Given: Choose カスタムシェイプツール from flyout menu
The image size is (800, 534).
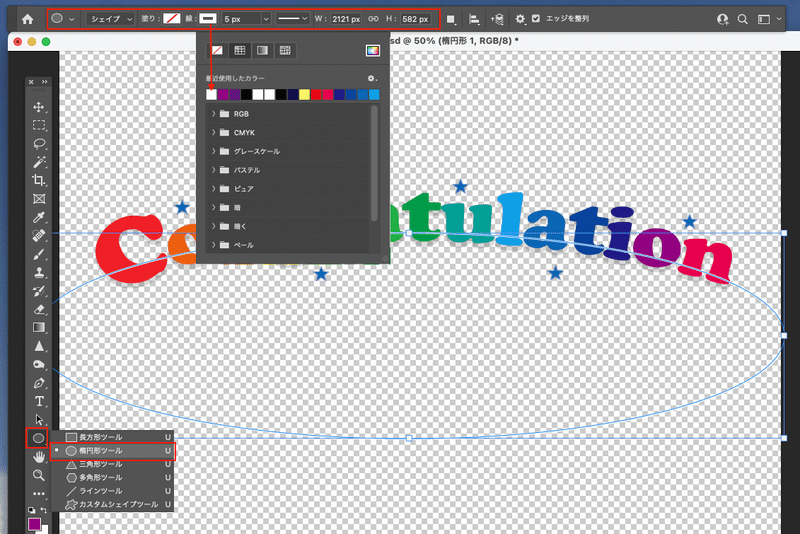Looking at the screenshot, I should coord(112,504).
